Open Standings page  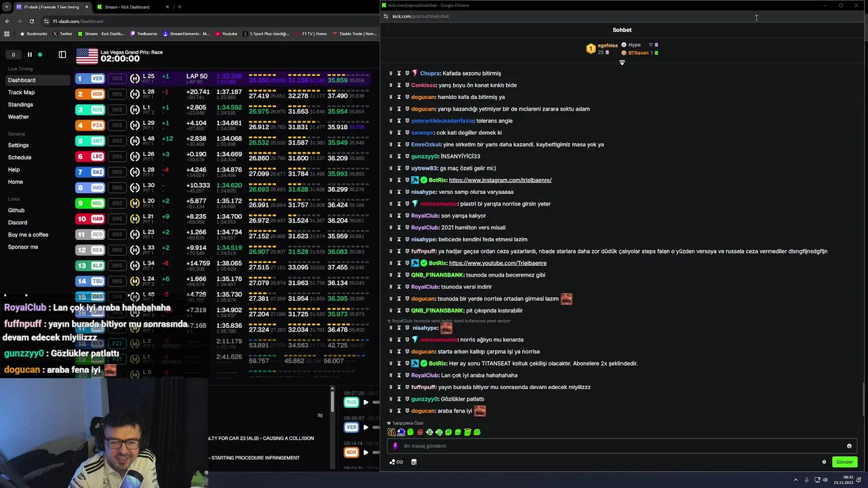20,104
